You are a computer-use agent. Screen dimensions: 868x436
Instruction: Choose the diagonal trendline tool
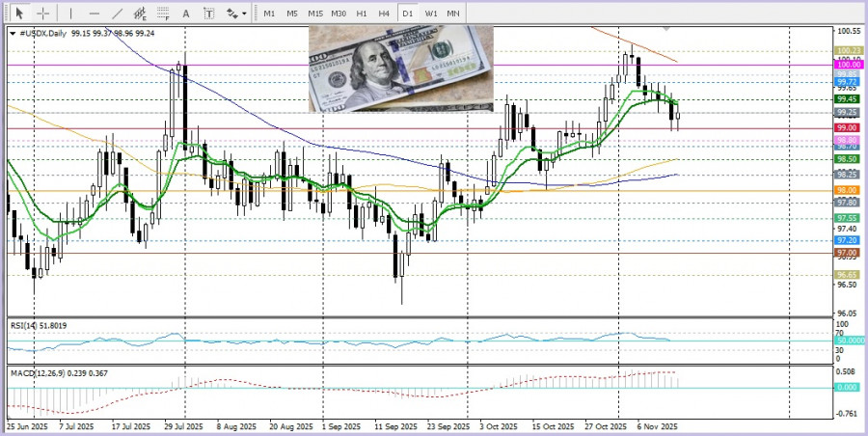point(118,14)
